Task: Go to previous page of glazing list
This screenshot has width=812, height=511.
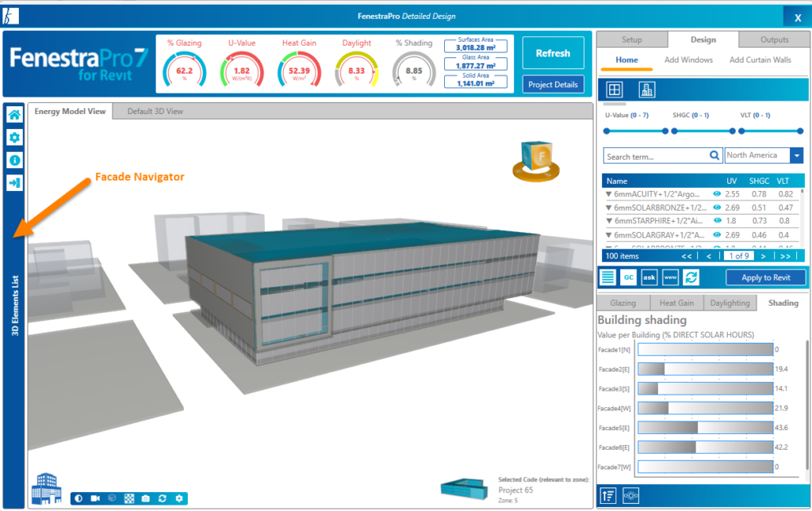Action: (x=708, y=256)
